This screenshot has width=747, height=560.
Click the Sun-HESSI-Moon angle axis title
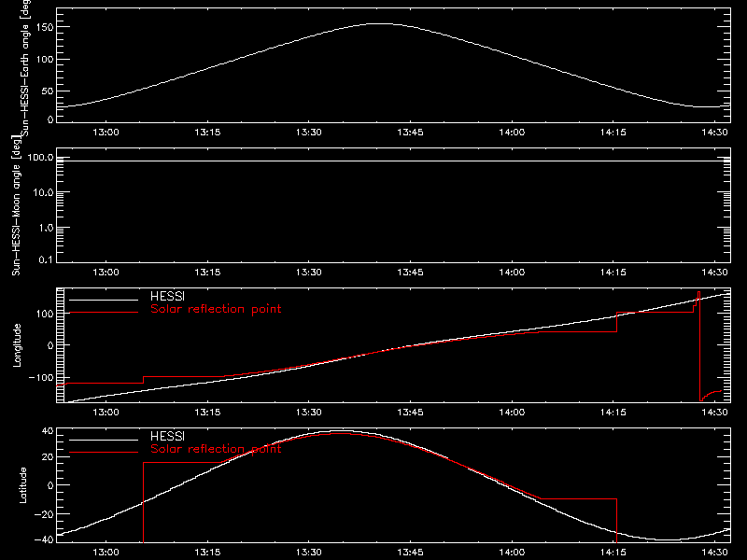point(16,205)
